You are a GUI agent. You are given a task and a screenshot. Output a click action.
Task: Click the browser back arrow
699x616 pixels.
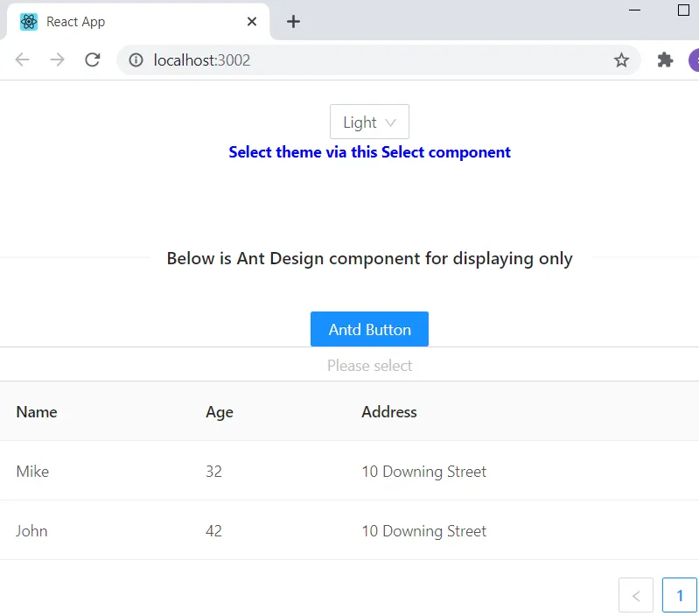tap(23, 59)
